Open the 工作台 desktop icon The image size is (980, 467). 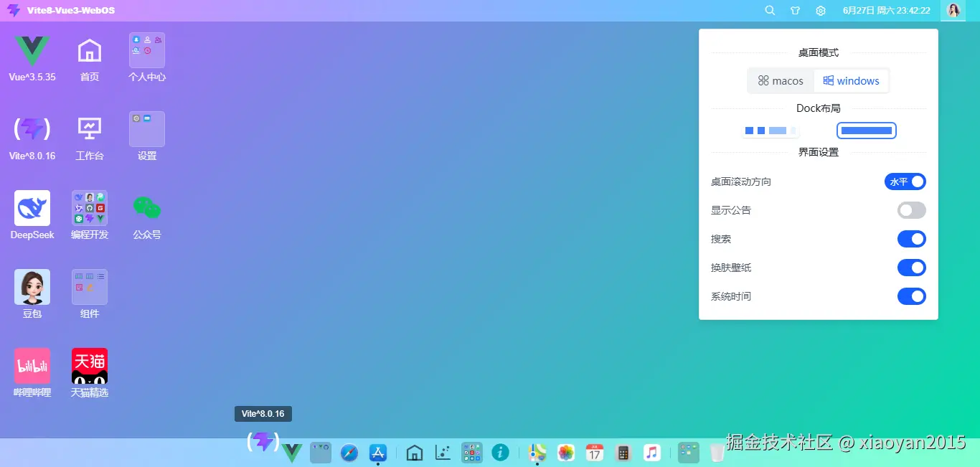coord(90,130)
